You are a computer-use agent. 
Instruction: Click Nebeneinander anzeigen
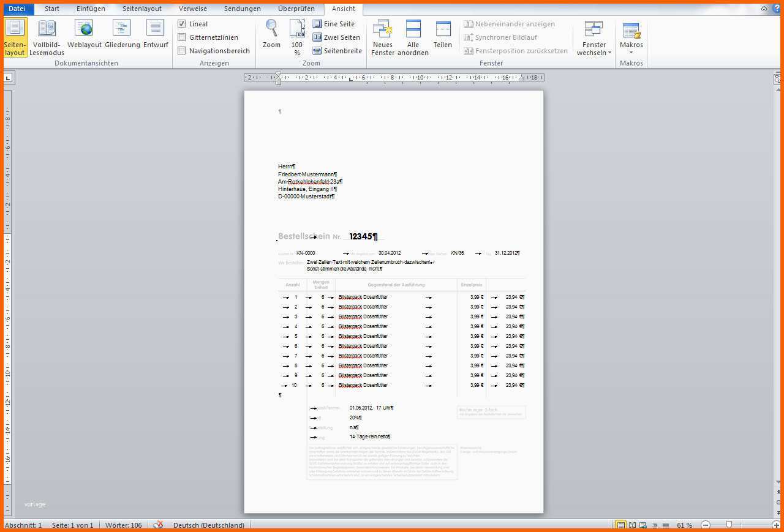(510, 24)
